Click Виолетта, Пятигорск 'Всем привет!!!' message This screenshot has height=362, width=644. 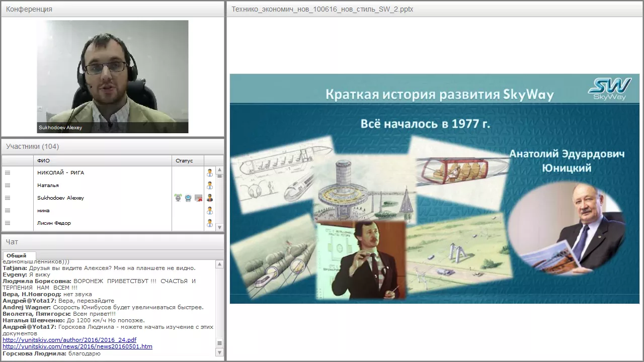click(x=59, y=314)
